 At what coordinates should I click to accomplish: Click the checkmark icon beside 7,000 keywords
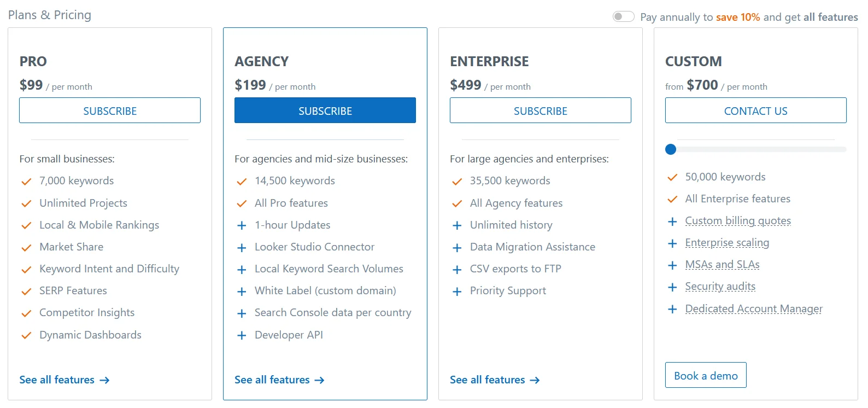[26, 182]
